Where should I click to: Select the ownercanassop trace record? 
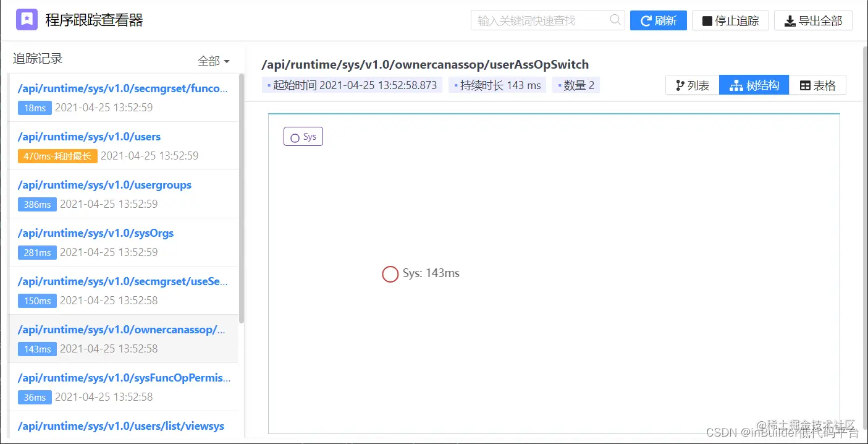123,339
